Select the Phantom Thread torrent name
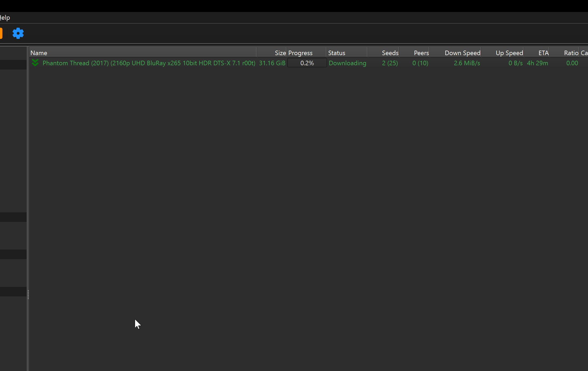 (x=149, y=63)
